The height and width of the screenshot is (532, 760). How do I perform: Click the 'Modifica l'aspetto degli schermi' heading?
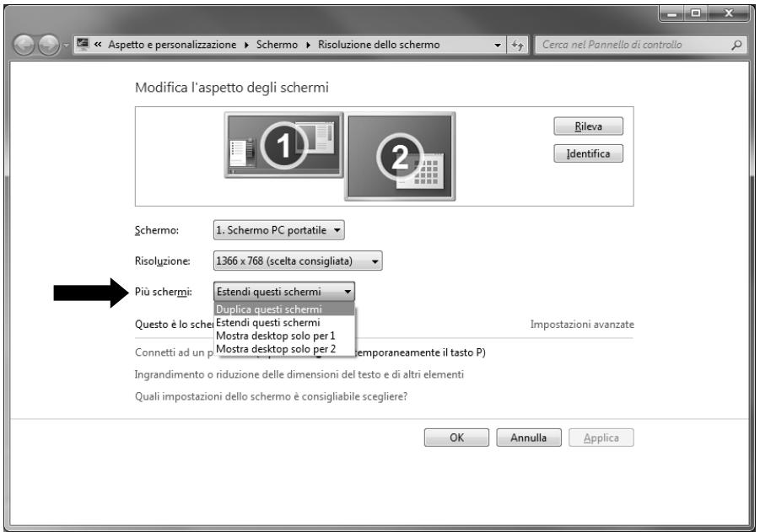tap(232, 88)
